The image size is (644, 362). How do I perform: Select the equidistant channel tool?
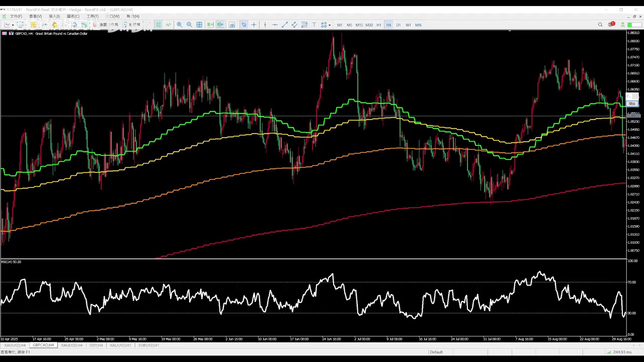[x=294, y=25]
